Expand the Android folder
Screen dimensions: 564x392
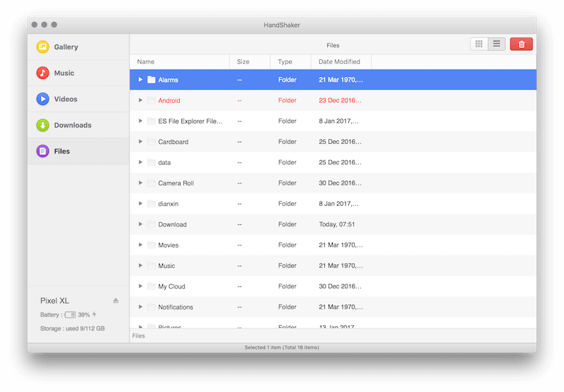[x=140, y=101]
